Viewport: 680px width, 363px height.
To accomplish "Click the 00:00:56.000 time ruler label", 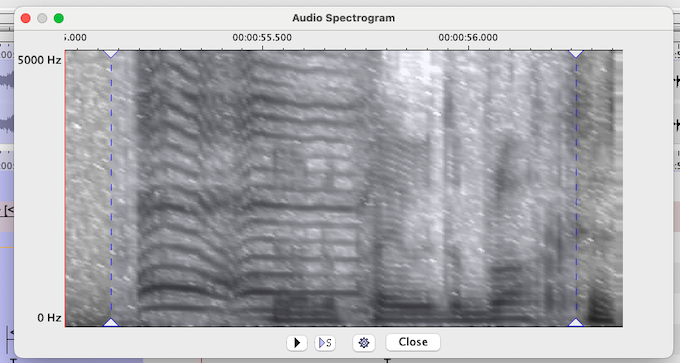I will [x=468, y=38].
